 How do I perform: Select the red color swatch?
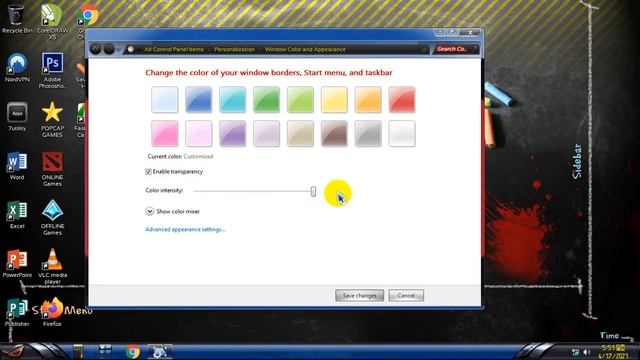coord(402,99)
